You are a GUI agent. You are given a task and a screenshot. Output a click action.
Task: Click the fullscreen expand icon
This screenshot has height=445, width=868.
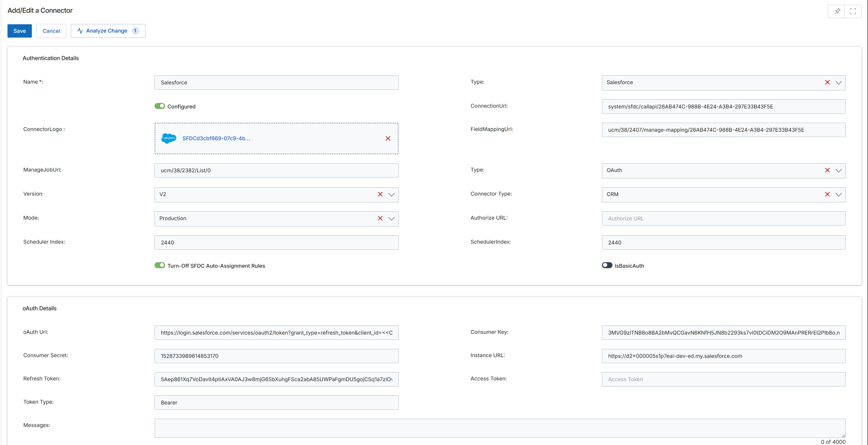pyautogui.click(x=853, y=11)
